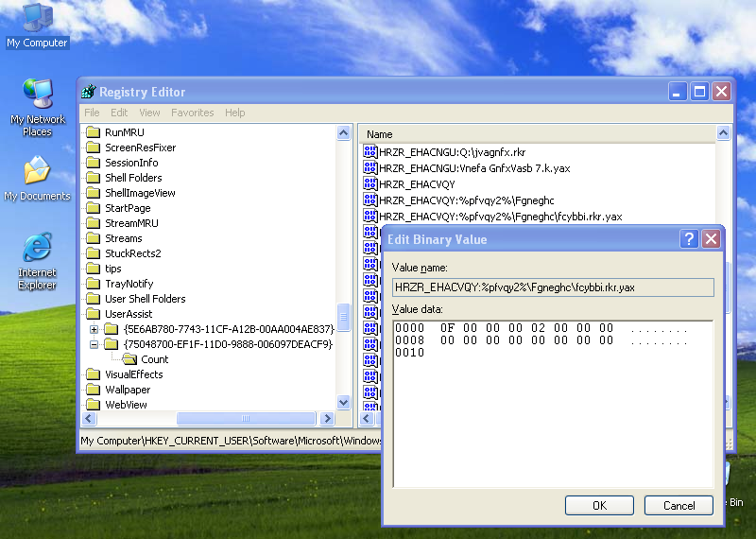
Task: Select the VisualEffects folder icon
Action: (x=93, y=374)
